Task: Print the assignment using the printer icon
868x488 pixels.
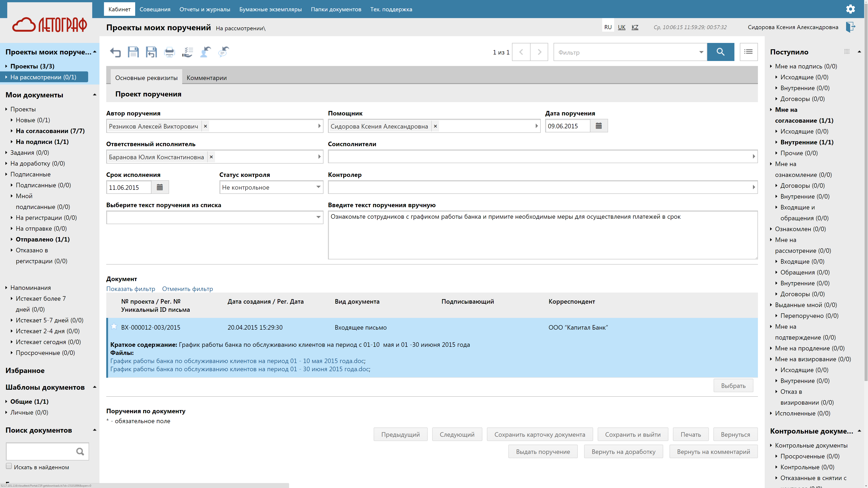Action: pyautogui.click(x=169, y=52)
